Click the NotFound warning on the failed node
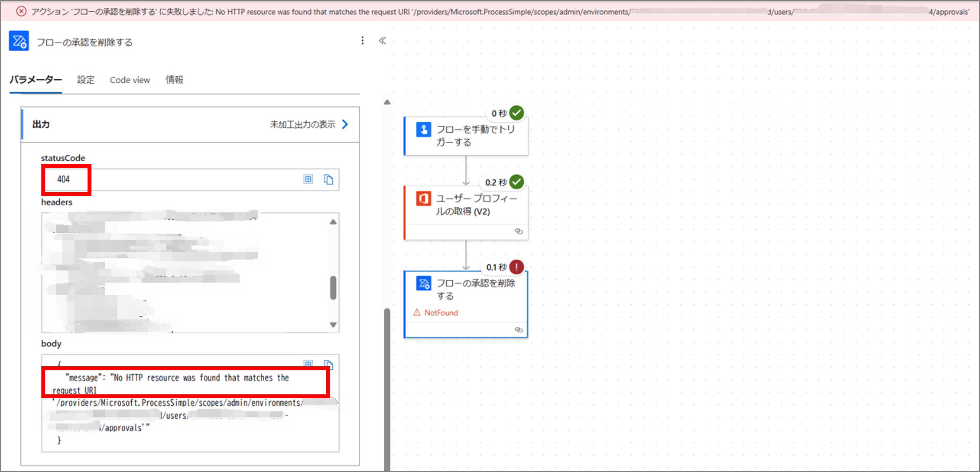 click(441, 313)
